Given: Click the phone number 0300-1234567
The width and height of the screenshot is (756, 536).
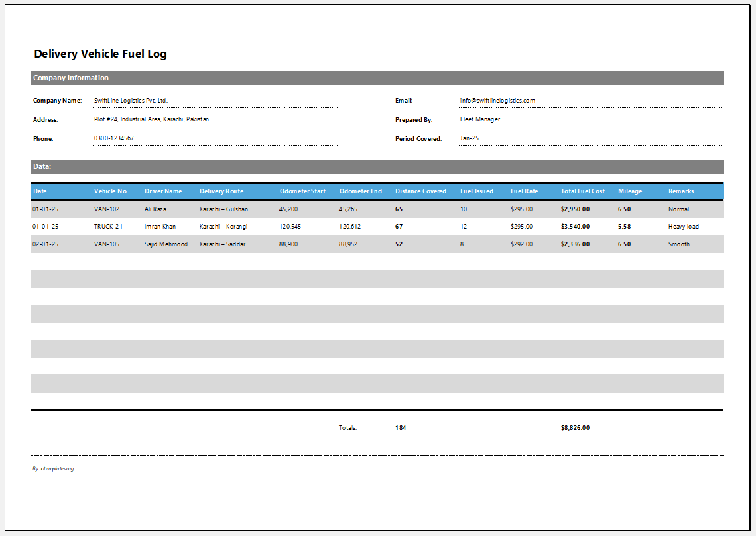Looking at the screenshot, I should point(114,138).
